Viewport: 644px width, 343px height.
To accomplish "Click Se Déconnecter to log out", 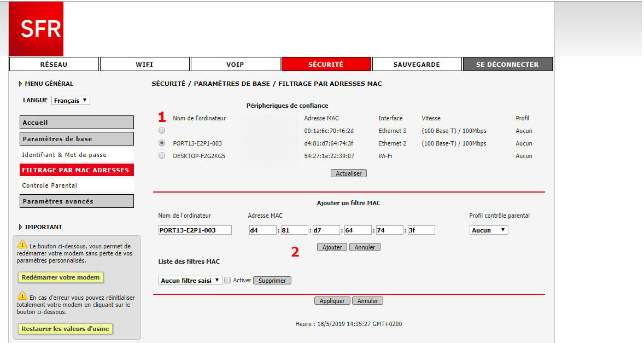I will click(507, 64).
